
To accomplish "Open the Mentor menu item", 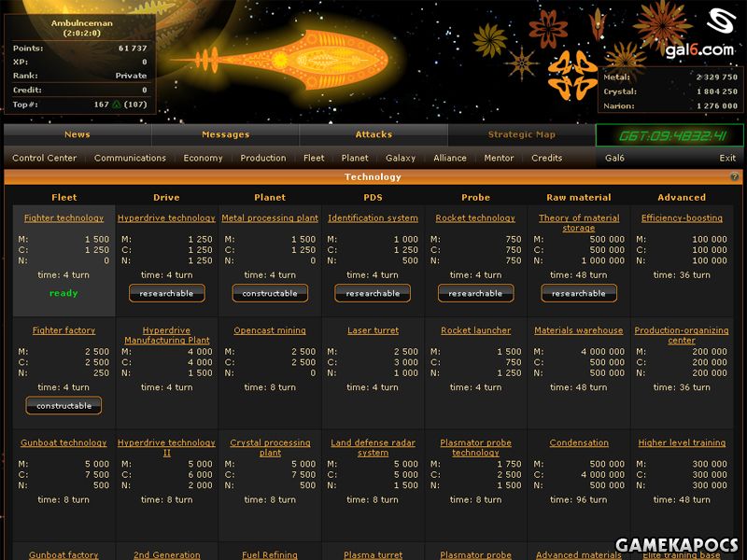I will coord(499,158).
